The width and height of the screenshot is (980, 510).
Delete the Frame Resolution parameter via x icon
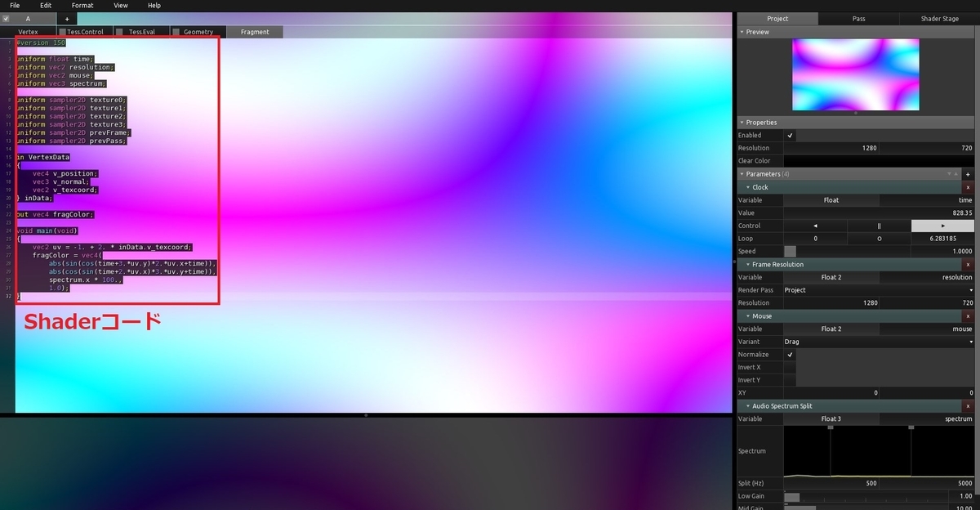coord(968,264)
